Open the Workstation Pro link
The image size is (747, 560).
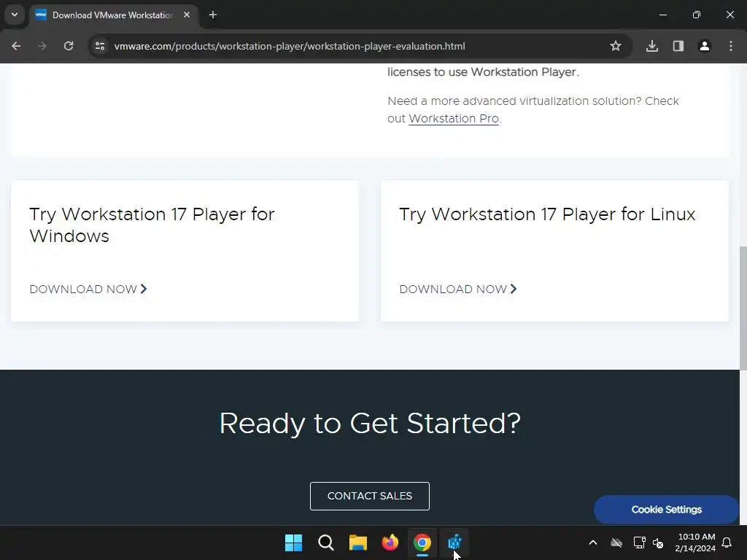(454, 119)
